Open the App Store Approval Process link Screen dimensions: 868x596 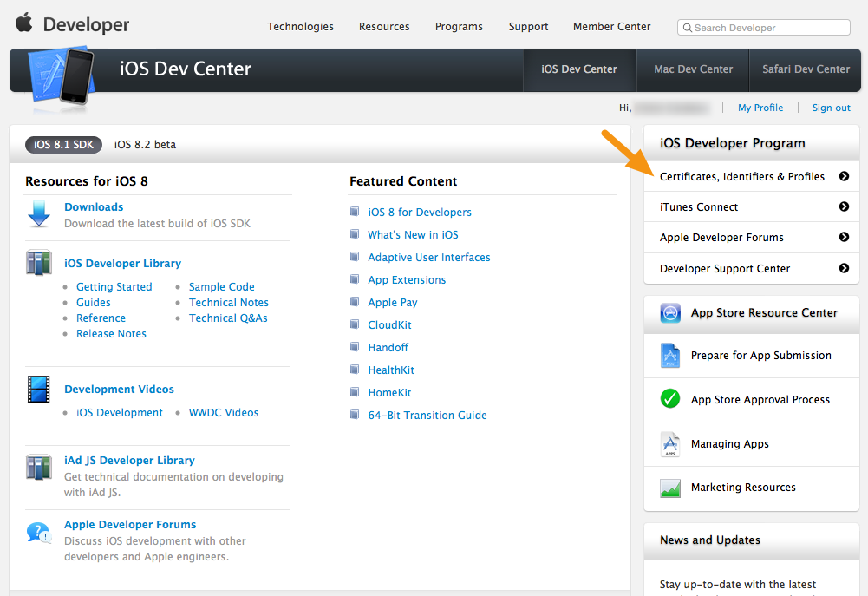(760, 400)
